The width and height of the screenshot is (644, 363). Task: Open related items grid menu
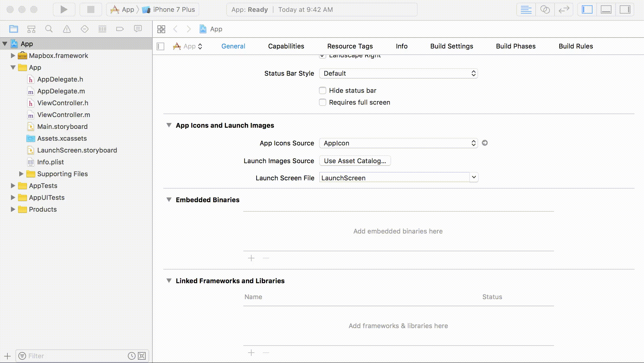161,29
